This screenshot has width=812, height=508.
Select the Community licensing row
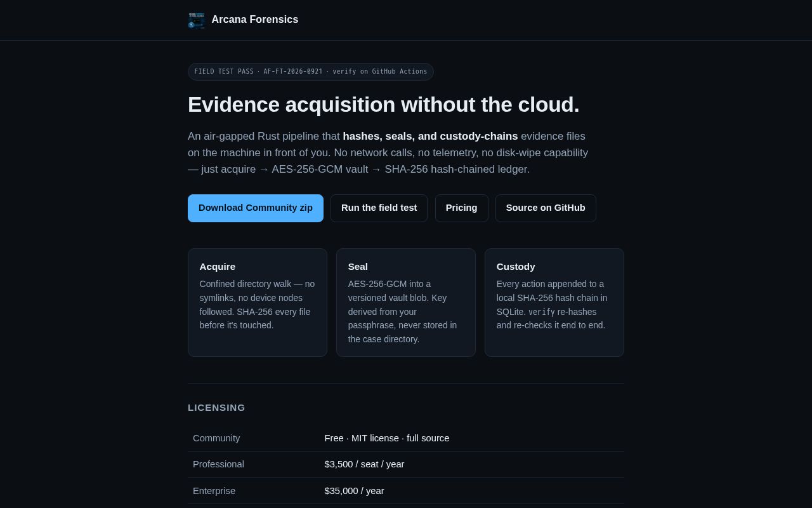click(406, 438)
